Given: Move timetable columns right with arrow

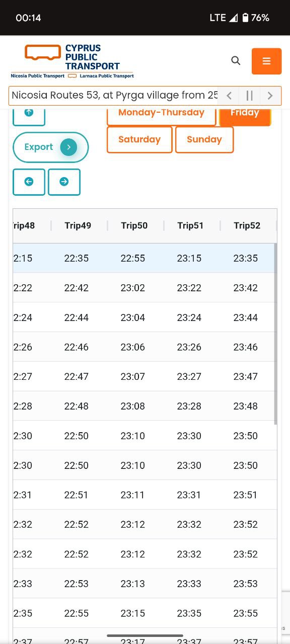Looking at the screenshot, I should pyautogui.click(x=64, y=182).
